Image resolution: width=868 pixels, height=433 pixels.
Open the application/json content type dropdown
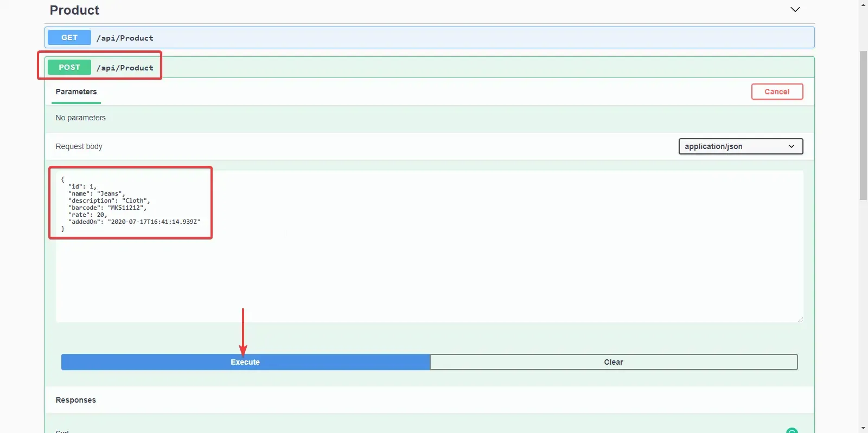pos(741,146)
